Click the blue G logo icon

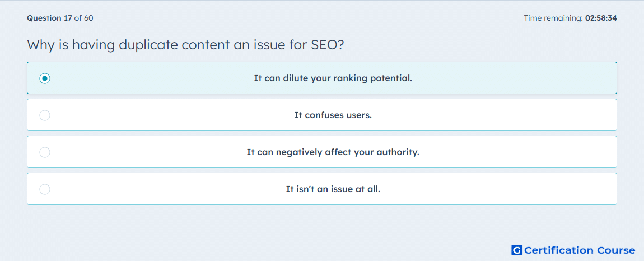coord(517,250)
